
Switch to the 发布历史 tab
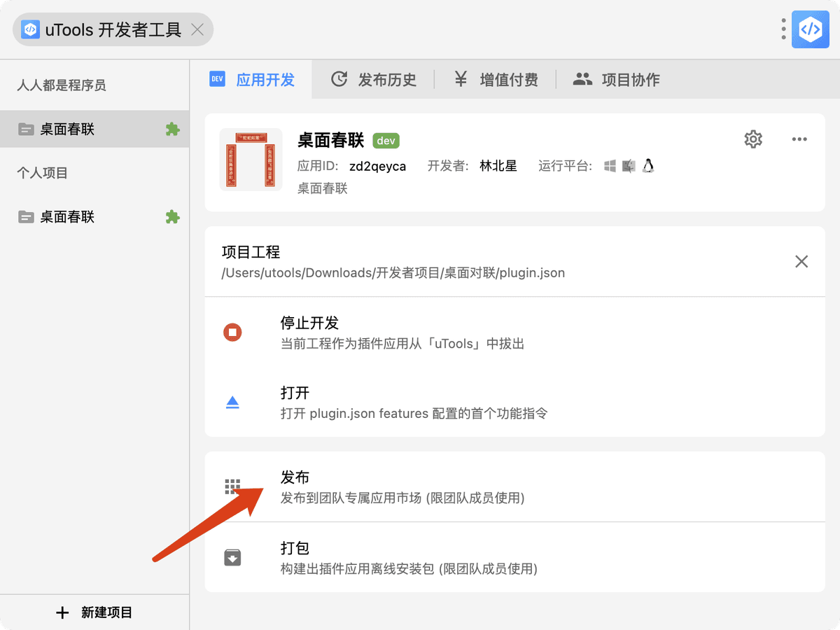pyautogui.click(x=373, y=80)
